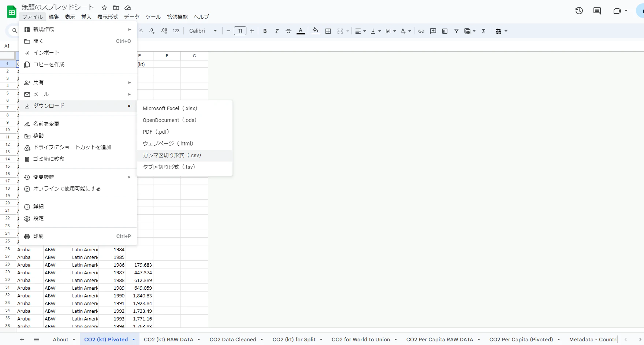The width and height of the screenshot is (644, 345).
Task: Open horizontal align dropdown
Action: 361,31
